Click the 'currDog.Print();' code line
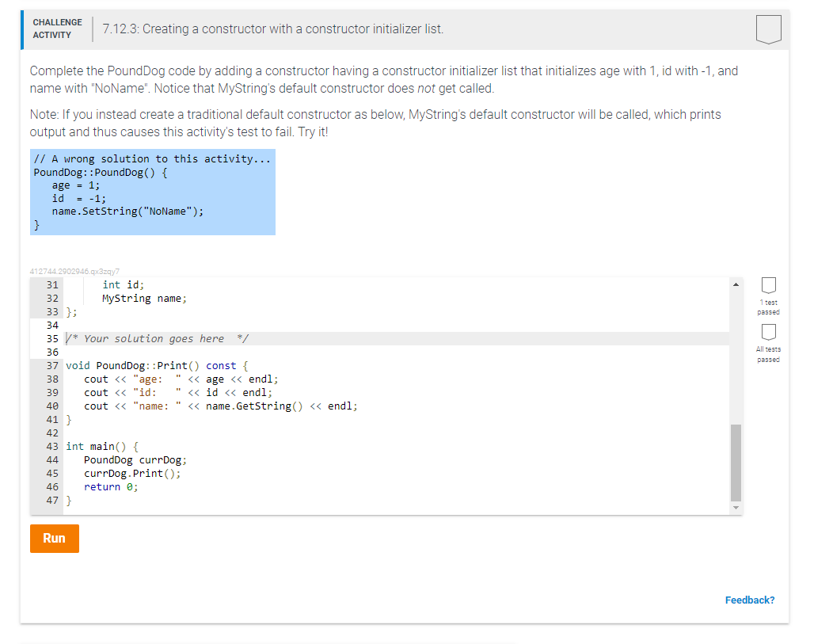814x644 pixels. 132,474
